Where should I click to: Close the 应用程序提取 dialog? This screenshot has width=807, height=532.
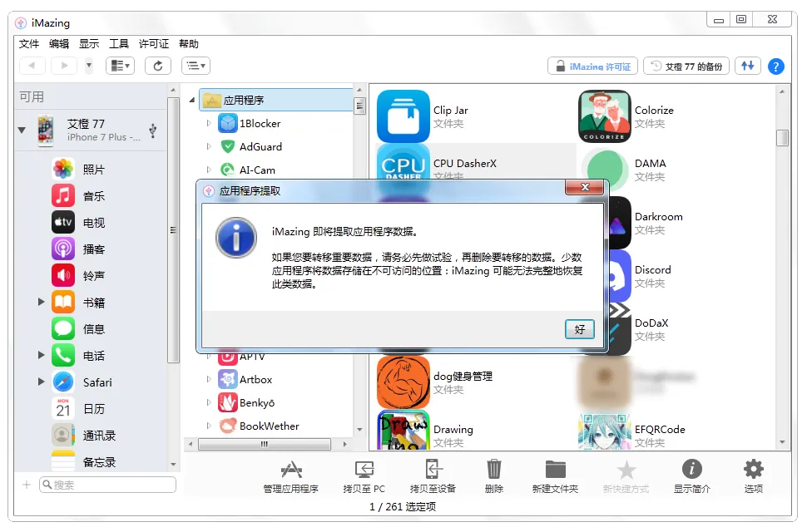[x=585, y=187]
